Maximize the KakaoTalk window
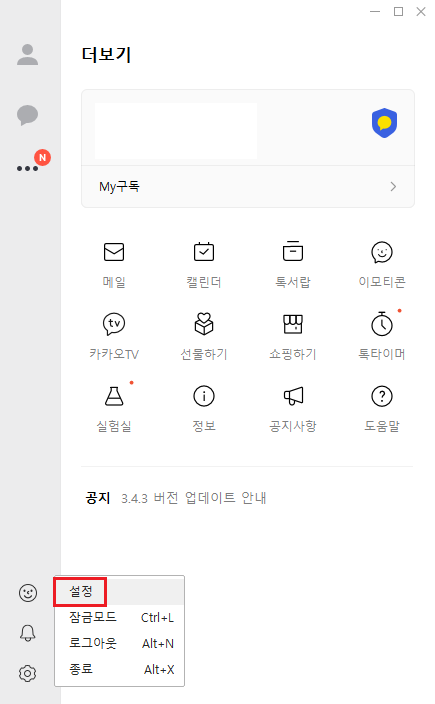 398,12
